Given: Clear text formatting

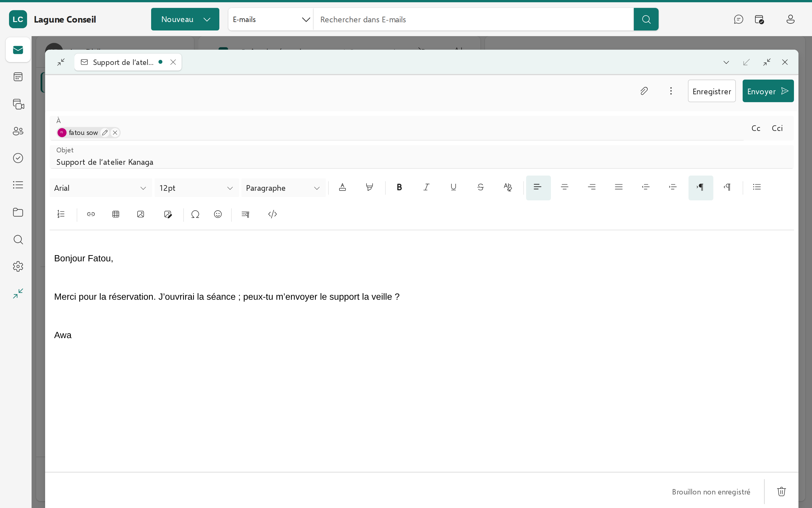Looking at the screenshot, I should 508,187.
